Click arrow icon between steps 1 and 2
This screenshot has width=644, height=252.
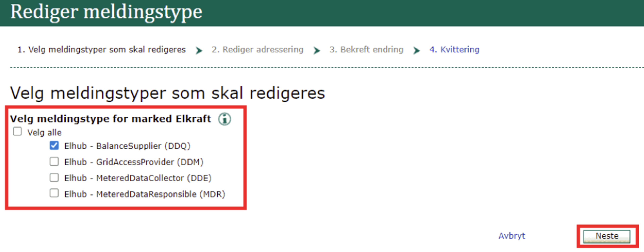coord(199,50)
